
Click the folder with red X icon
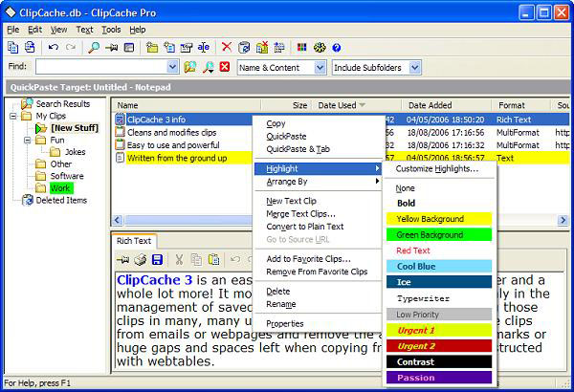tap(262, 47)
